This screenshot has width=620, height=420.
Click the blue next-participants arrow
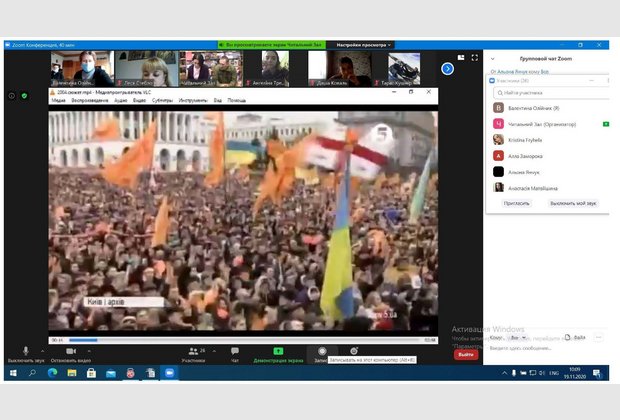pos(448,68)
